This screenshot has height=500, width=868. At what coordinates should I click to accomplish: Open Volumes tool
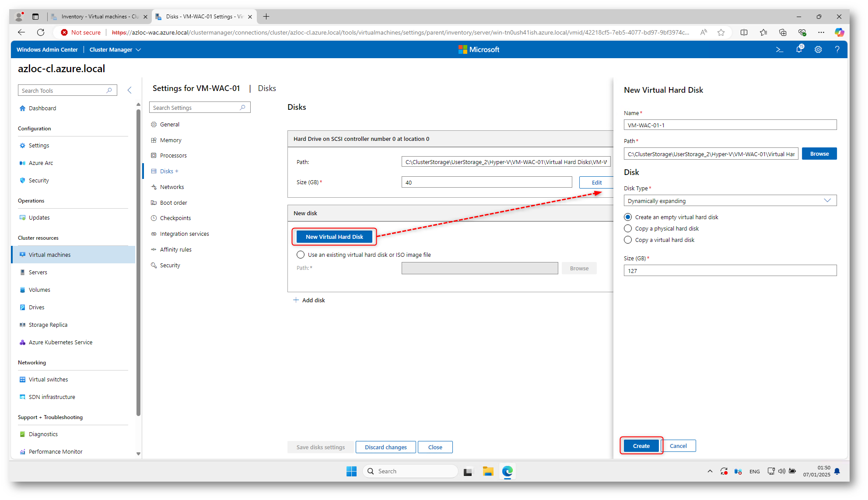coord(39,290)
